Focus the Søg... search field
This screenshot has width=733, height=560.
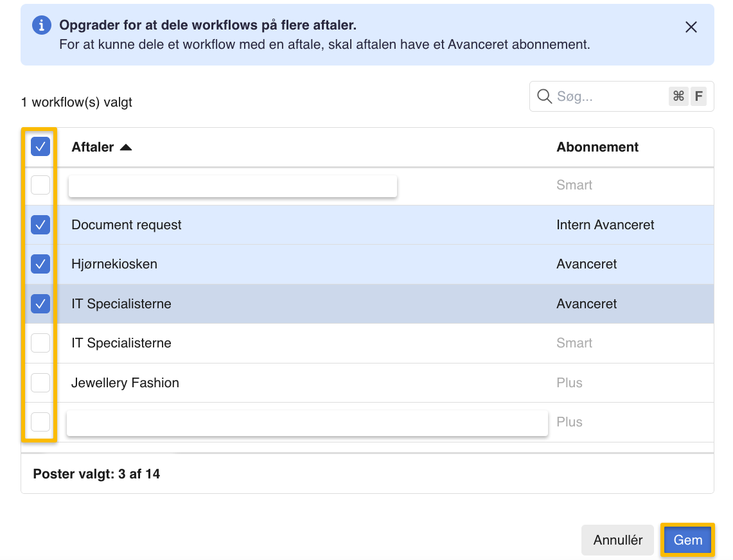(x=607, y=96)
